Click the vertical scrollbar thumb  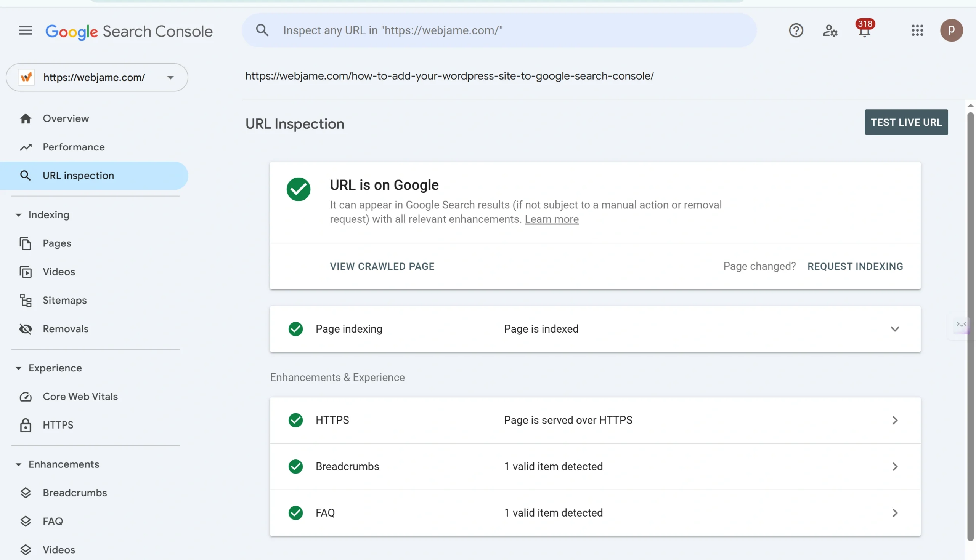click(971, 327)
